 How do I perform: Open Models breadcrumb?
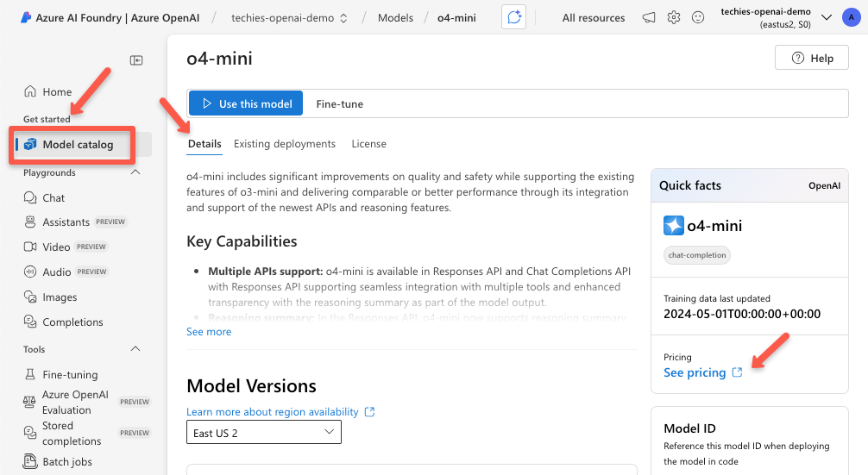tap(395, 18)
